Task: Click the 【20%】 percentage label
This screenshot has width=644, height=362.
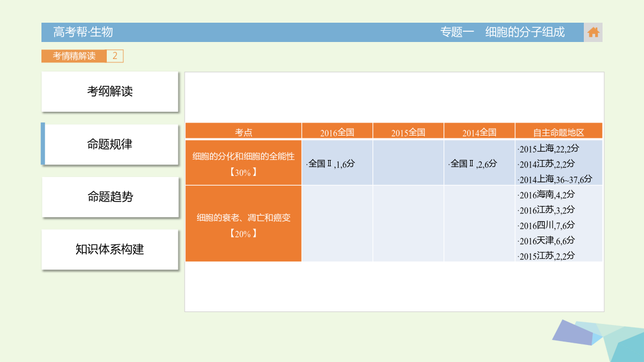Action: coord(243,234)
